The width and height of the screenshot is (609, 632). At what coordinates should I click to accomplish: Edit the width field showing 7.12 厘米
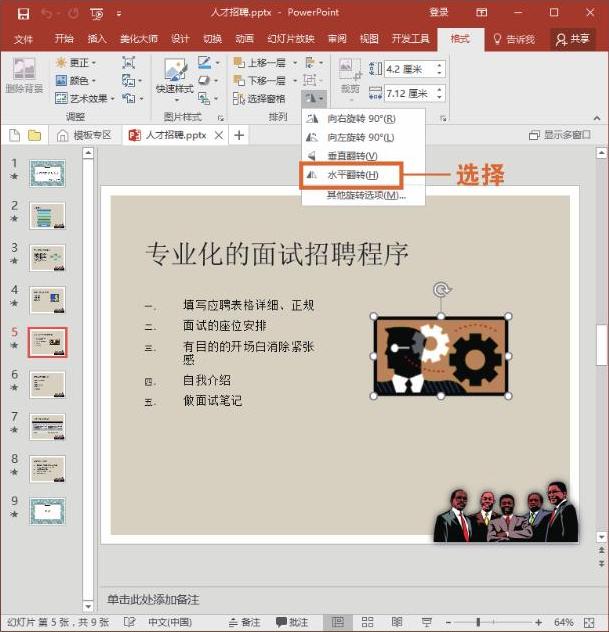tap(409, 94)
